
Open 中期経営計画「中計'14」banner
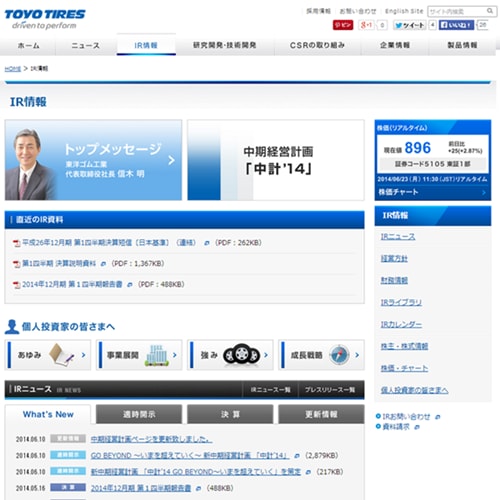[x=276, y=160]
